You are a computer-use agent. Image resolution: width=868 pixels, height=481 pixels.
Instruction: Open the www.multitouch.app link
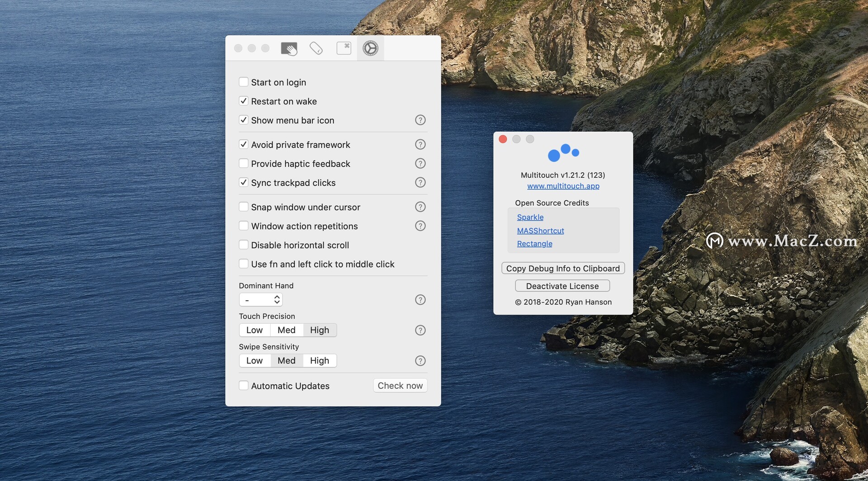(563, 186)
